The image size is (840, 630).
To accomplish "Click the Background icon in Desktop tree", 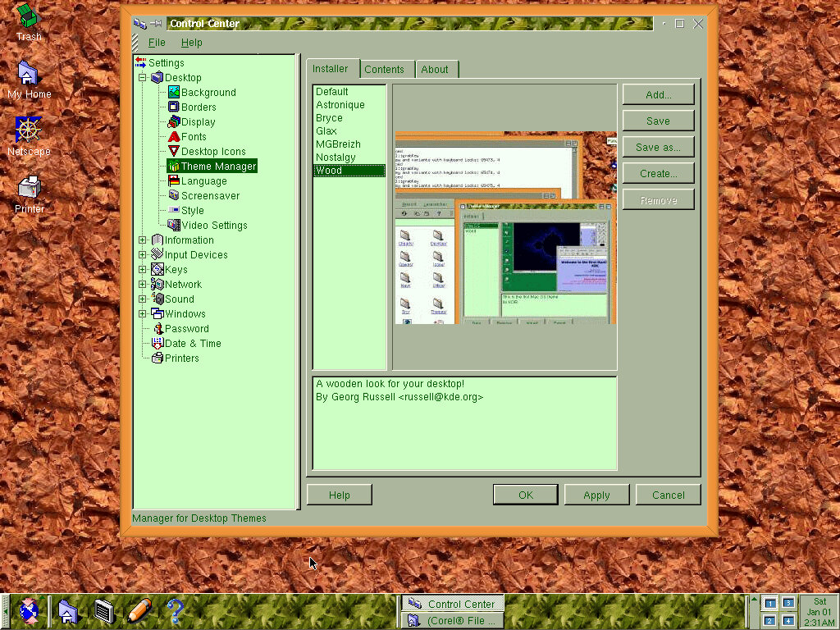I will 174,93.
